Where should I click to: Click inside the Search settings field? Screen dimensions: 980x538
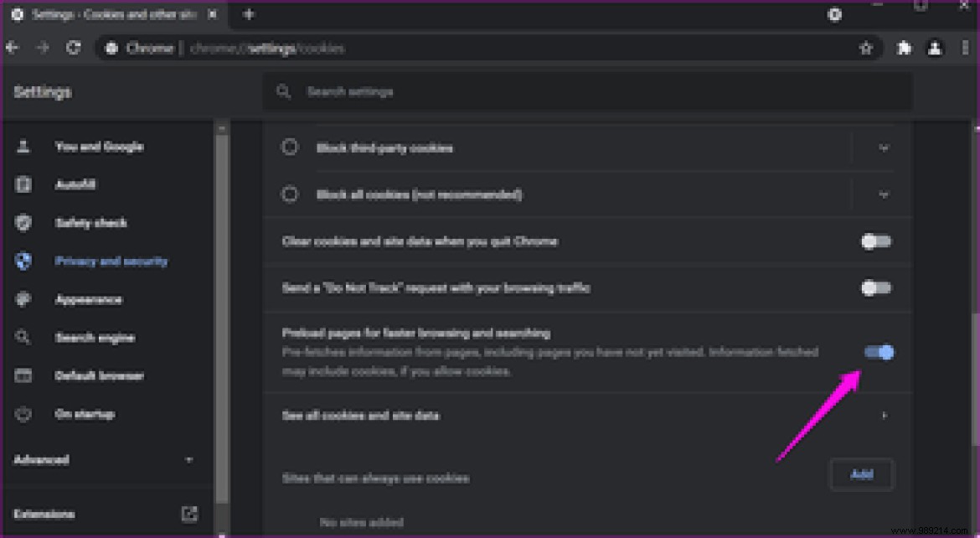586,91
